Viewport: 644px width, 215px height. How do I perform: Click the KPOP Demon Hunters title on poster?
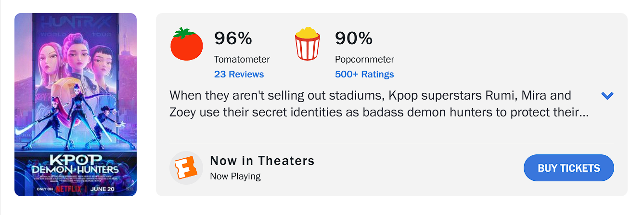click(76, 164)
